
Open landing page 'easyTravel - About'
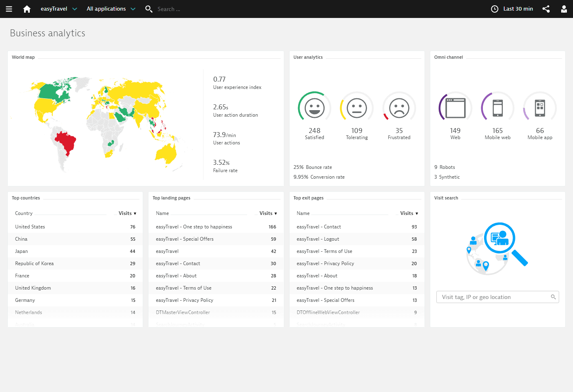click(x=176, y=276)
